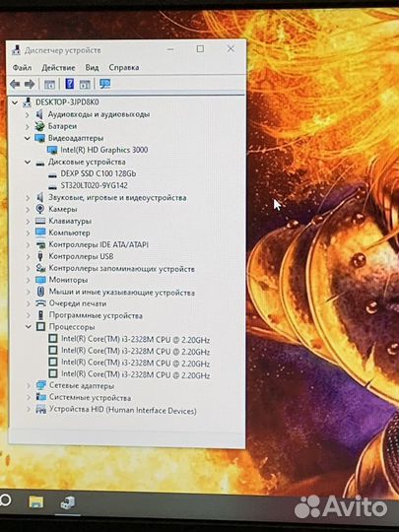This screenshot has width=399, height=532.
Task: Expand the Камеры category arrow
Action: pyautogui.click(x=28, y=210)
